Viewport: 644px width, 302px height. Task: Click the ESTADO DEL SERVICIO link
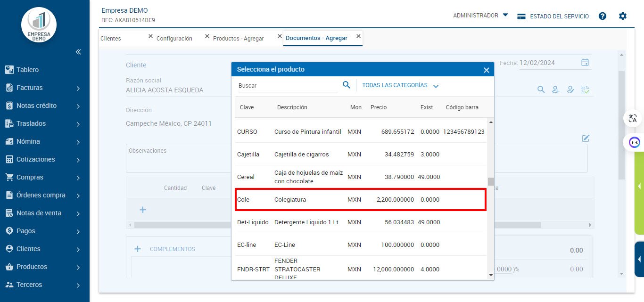tap(559, 16)
